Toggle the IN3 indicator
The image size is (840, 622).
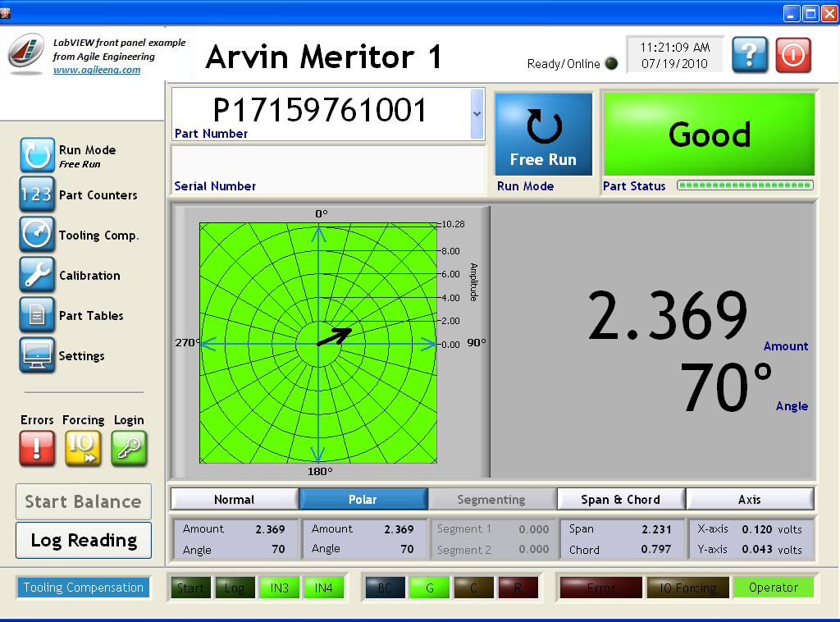(x=280, y=588)
